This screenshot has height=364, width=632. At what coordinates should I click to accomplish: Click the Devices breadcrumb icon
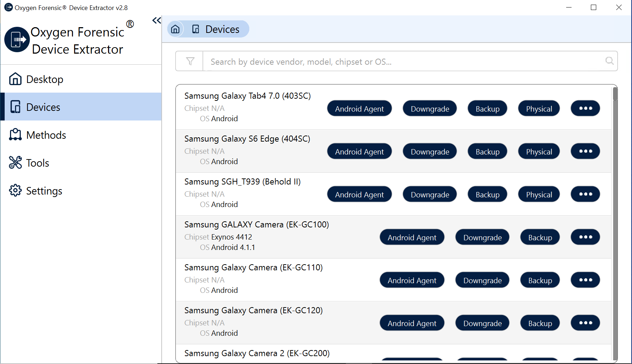pos(196,29)
